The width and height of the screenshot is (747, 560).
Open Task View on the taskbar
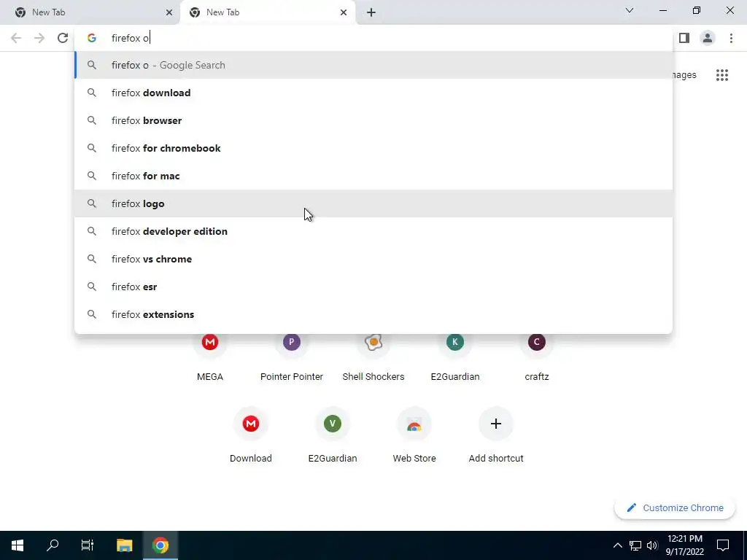(x=88, y=545)
